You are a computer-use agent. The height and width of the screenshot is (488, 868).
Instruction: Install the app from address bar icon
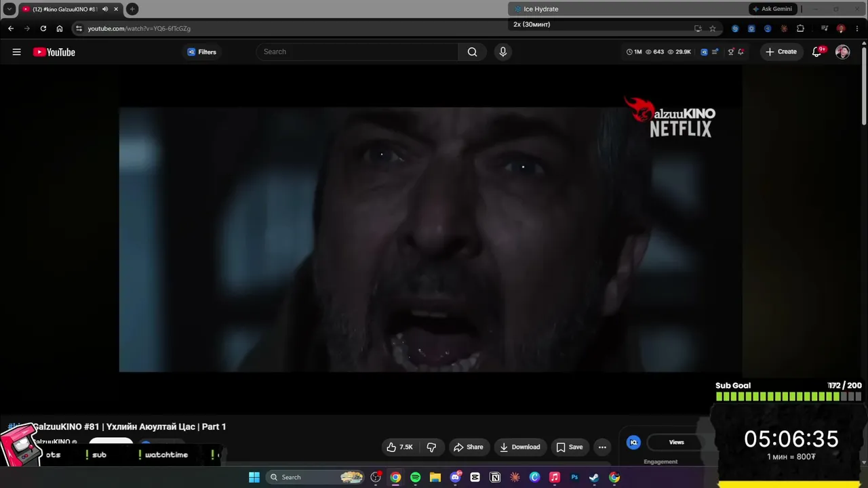[x=698, y=28]
